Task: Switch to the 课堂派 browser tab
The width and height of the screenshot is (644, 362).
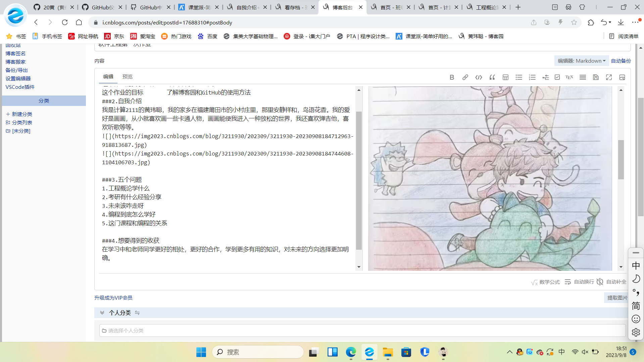Action: pos(199,7)
